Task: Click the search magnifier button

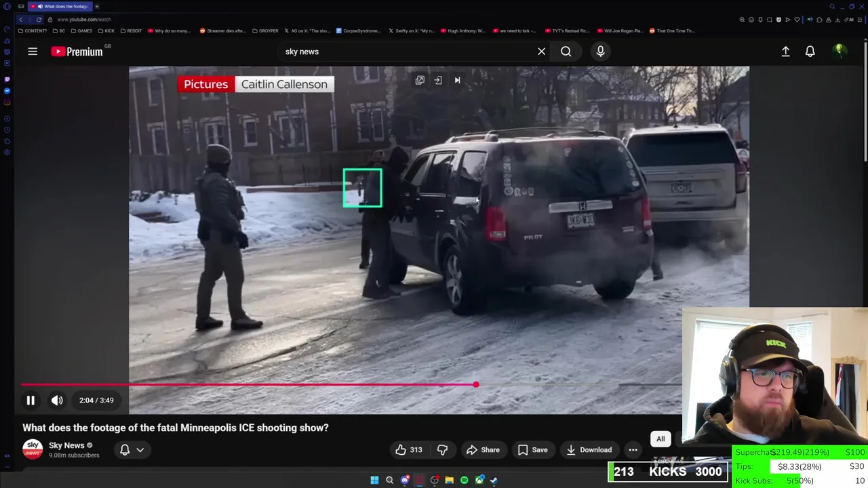Action: click(x=566, y=52)
